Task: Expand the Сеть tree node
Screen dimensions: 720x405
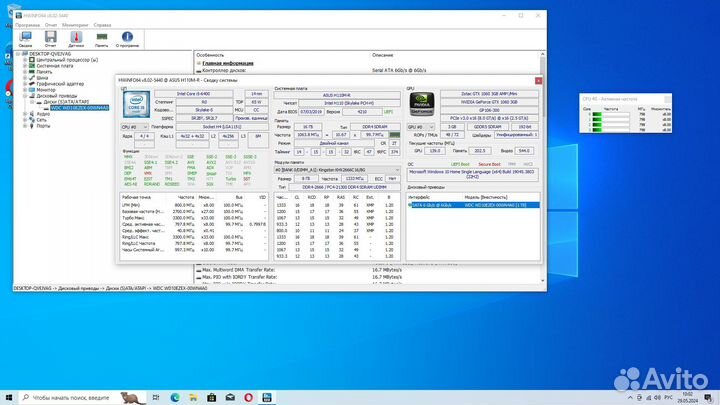Action: click(x=25, y=119)
